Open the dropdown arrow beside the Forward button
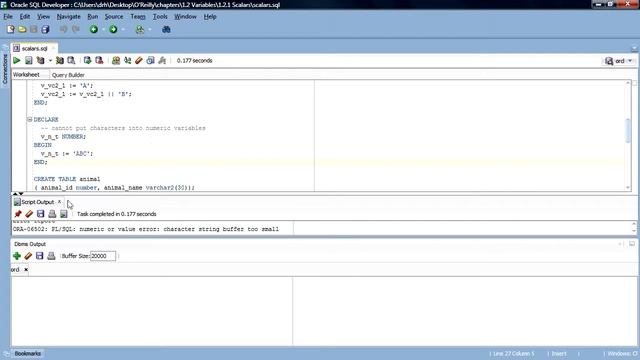 (123, 30)
